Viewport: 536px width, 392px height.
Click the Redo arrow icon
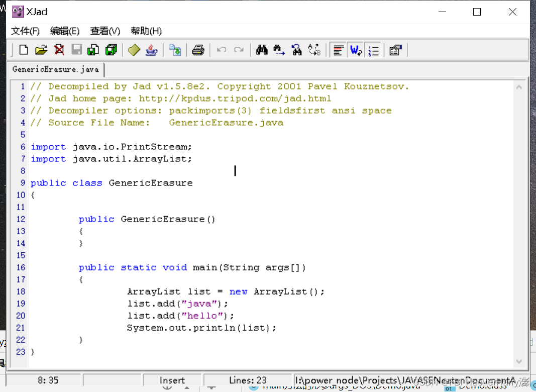click(239, 50)
